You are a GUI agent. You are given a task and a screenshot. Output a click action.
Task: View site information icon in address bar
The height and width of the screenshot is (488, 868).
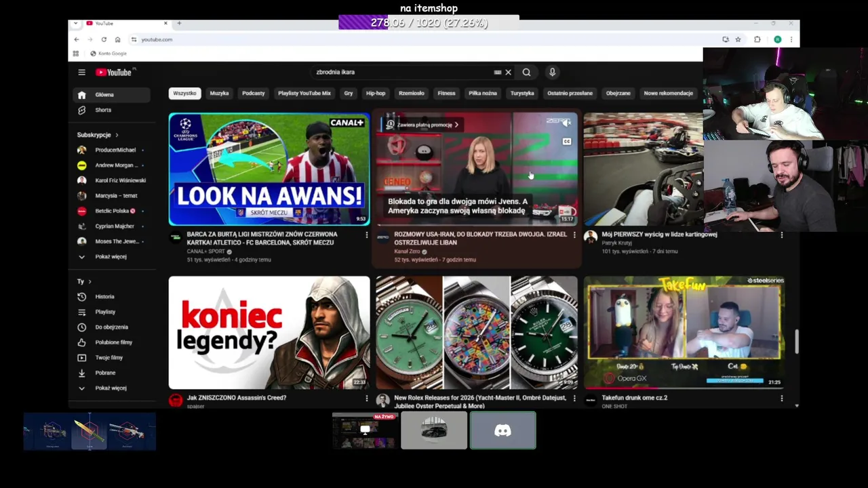coord(134,39)
